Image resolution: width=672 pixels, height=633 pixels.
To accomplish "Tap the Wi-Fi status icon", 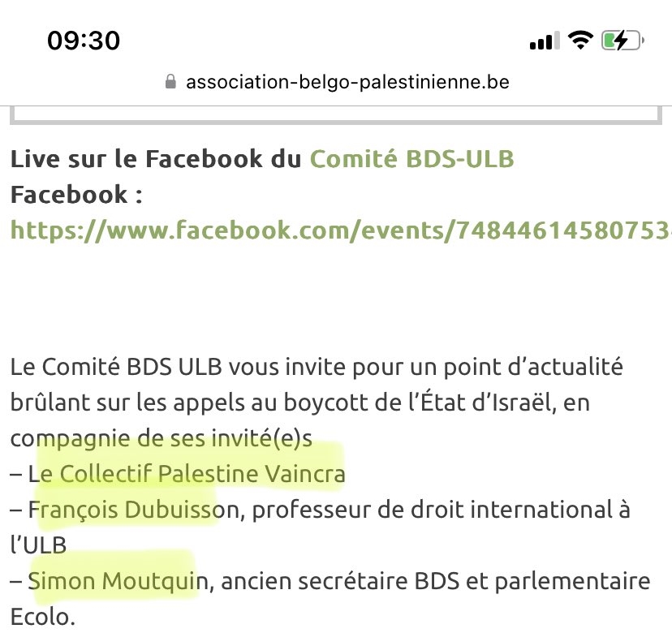I will click(580, 41).
